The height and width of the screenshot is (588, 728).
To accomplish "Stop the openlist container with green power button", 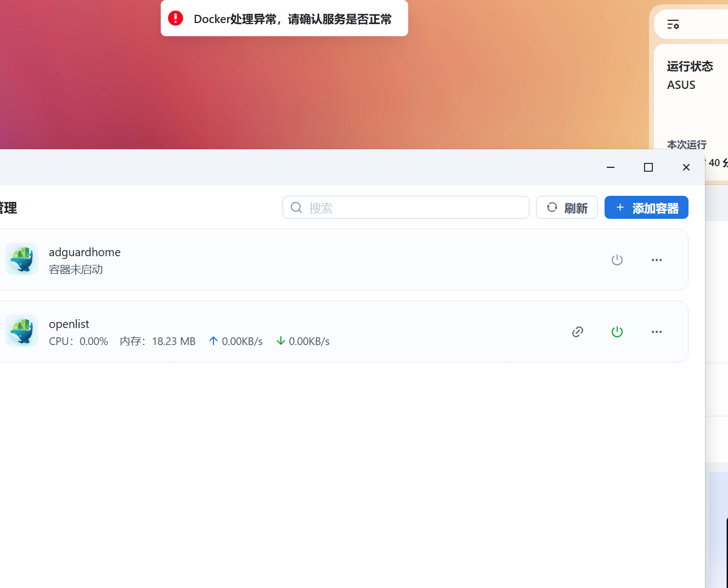I will coord(617,332).
